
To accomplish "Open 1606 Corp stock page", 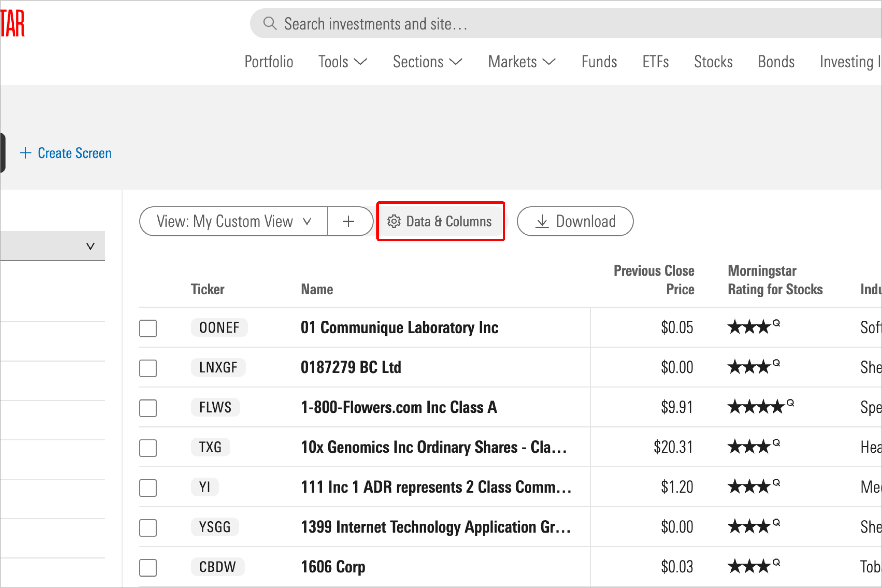I will [333, 567].
